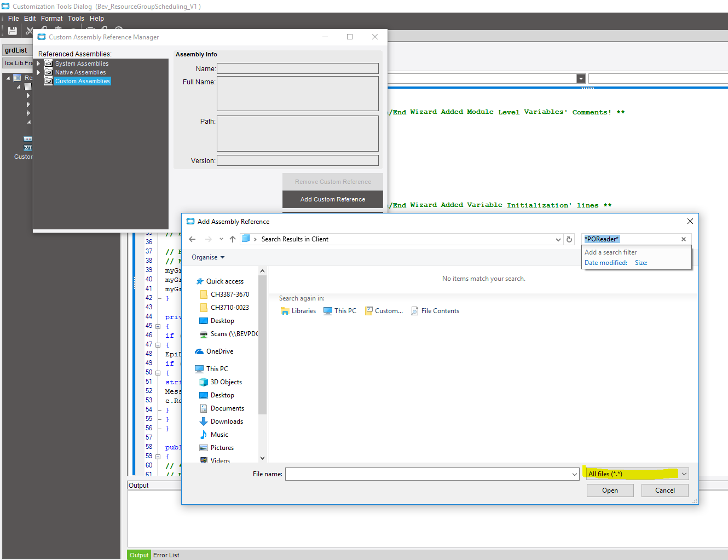Click the Libraries search-again icon
728x560 pixels.
pyautogui.click(x=285, y=311)
